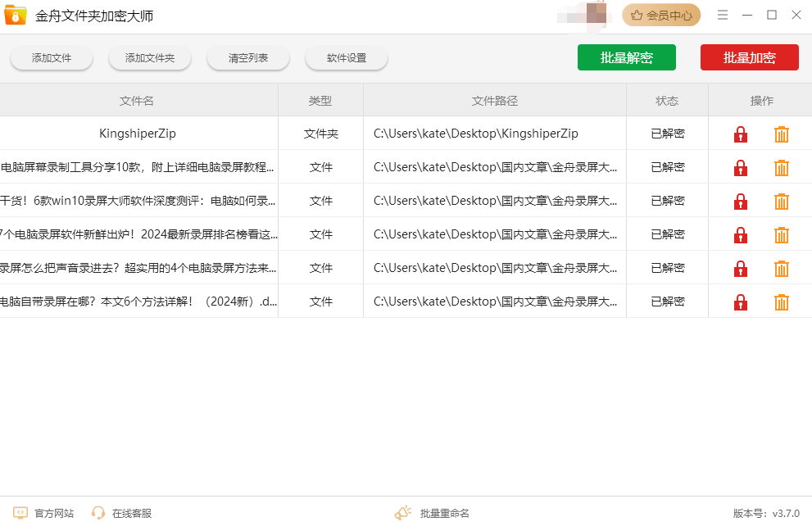Select file 7个电脑录屏软件新鲜出炉 name cell
This screenshot has height=526, width=812.
pos(138,234)
